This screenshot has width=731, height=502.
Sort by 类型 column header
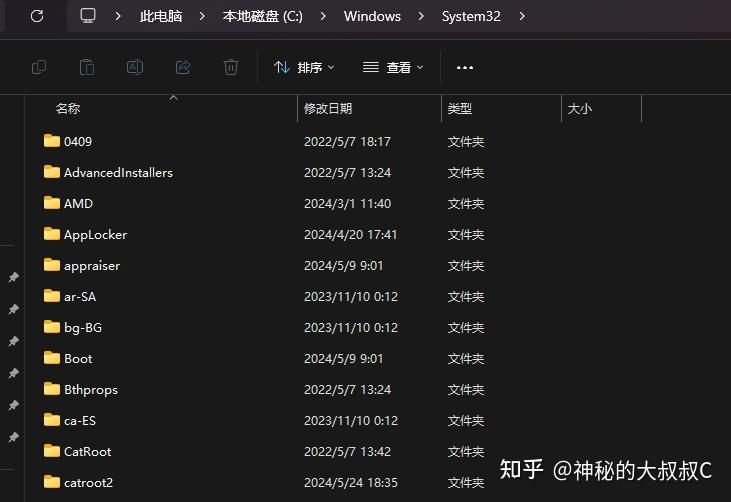pyautogui.click(x=460, y=109)
